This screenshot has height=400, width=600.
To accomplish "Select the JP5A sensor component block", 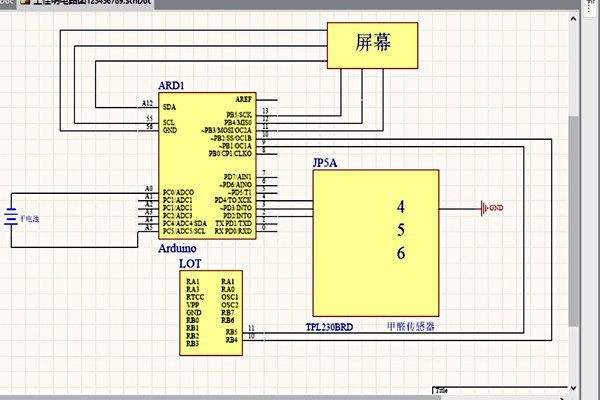I will click(x=375, y=240).
